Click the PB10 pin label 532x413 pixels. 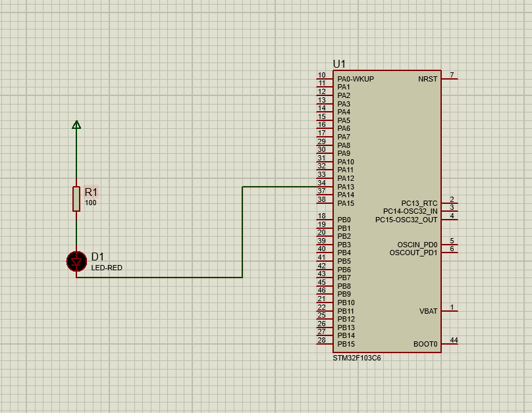[346, 303]
